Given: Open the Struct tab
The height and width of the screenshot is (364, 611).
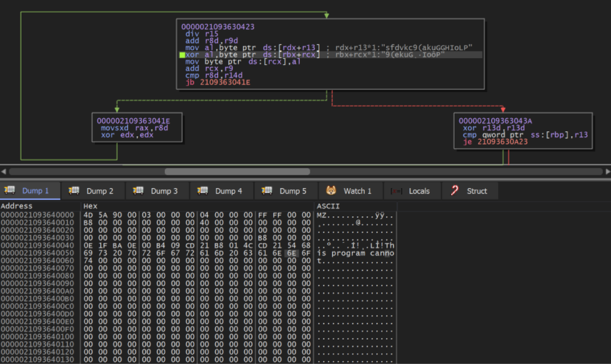Looking at the screenshot, I should [470, 191].
